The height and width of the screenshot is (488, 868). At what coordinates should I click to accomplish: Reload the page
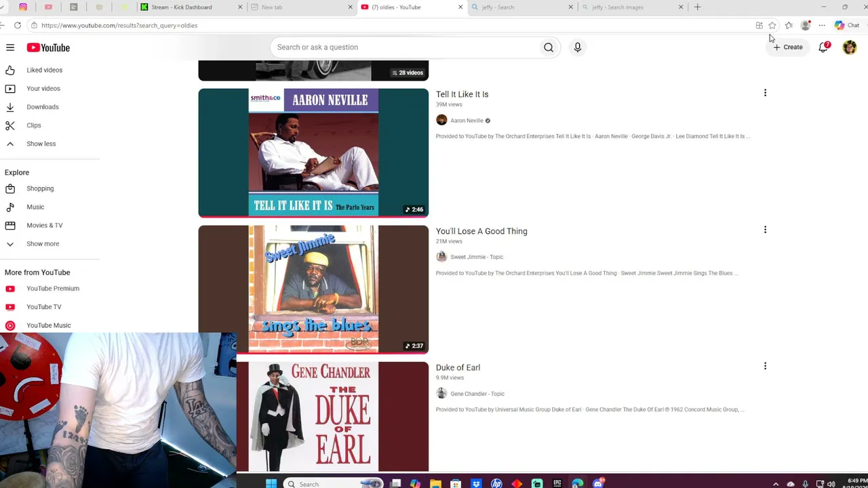click(x=18, y=25)
